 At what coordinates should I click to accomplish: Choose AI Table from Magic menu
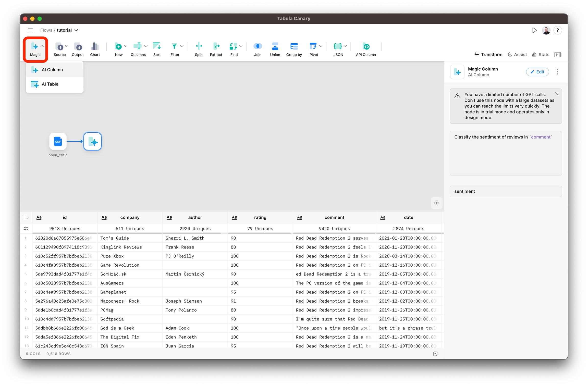pyautogui.click(x=50, y=84)
